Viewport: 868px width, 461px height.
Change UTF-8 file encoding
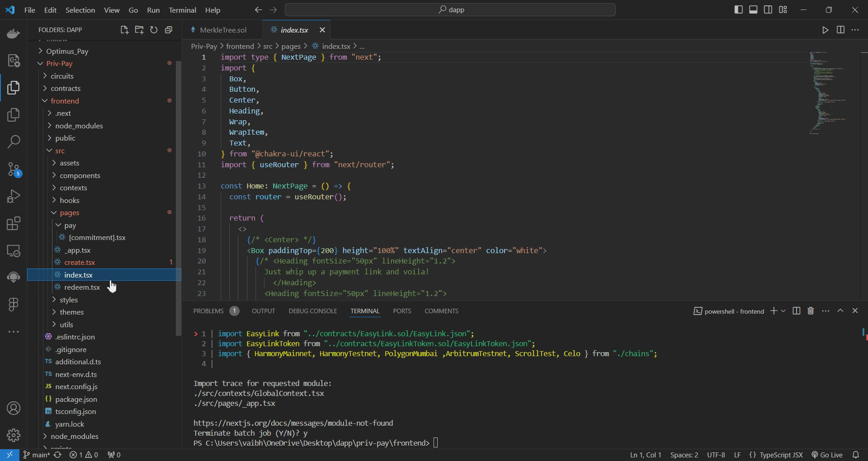coord(716,455)
